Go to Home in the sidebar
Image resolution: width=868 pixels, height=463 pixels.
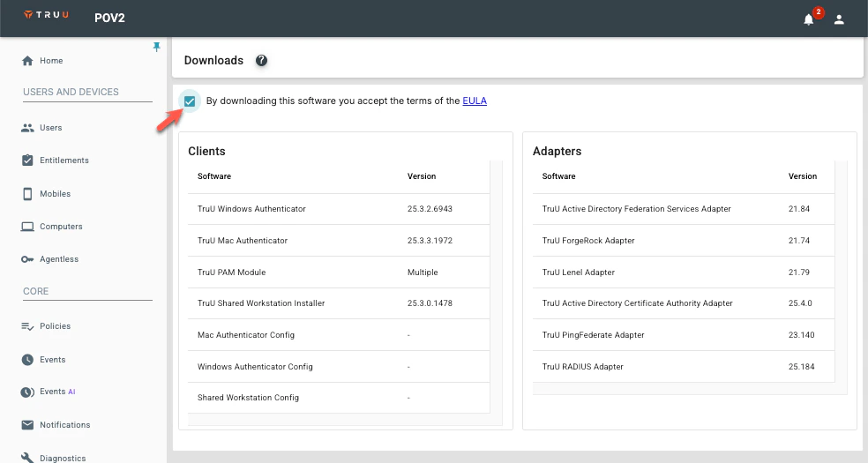51,61
